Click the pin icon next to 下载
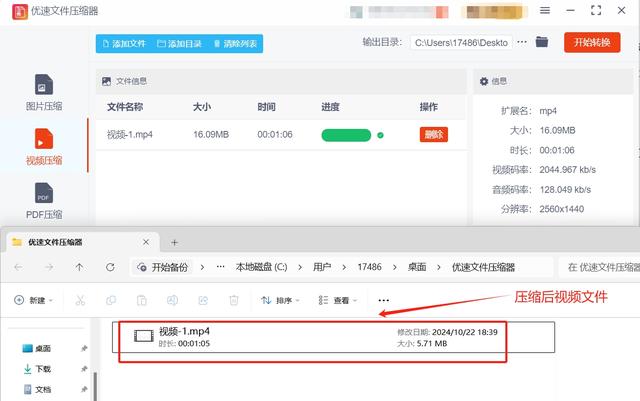 tap(84, 369)
